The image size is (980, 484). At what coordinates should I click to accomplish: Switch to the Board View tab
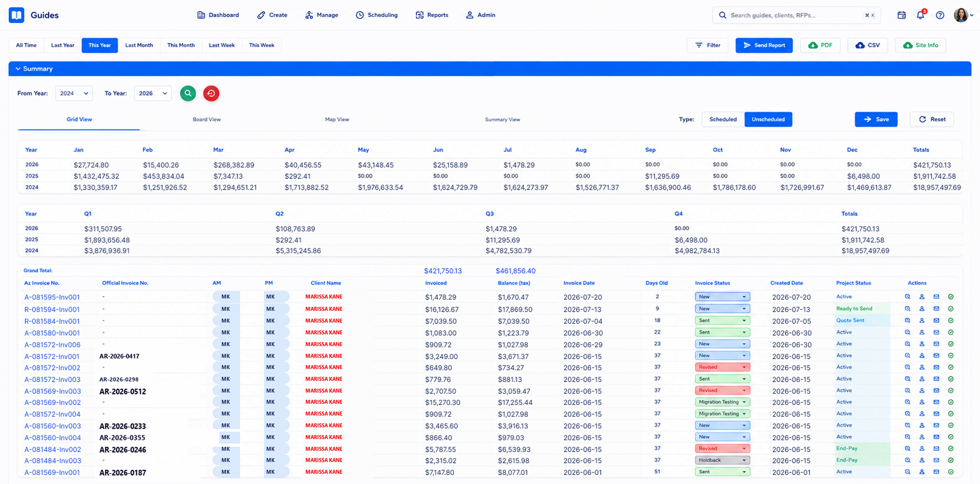point(207,119)
